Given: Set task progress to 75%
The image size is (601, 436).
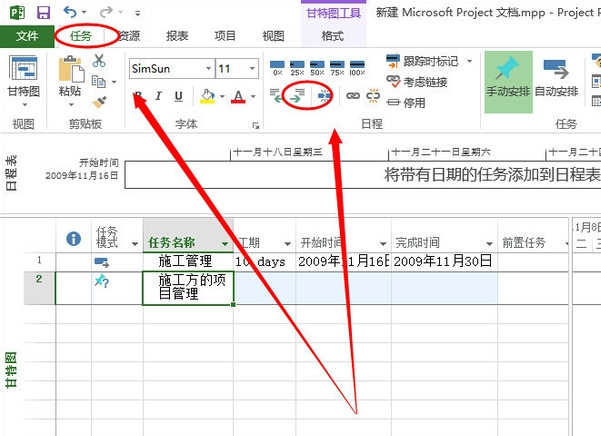Looking at the screenshot, I should (x=337, y=67).
